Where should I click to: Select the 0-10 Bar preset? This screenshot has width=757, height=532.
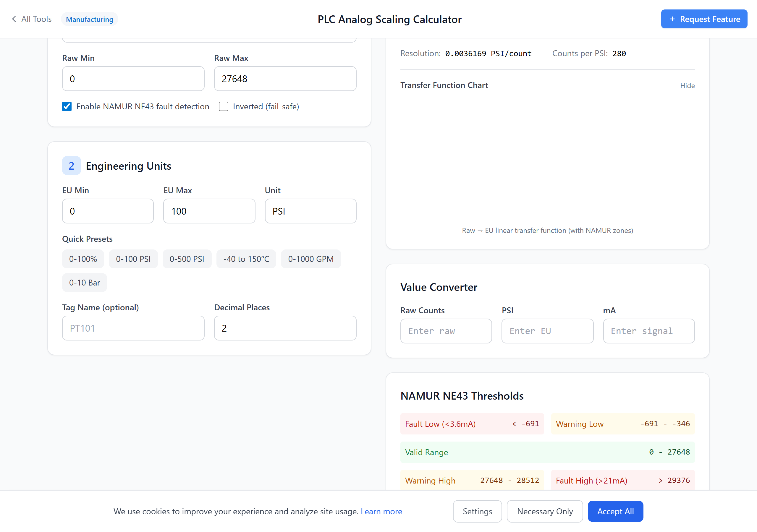(x=84, y=283)
